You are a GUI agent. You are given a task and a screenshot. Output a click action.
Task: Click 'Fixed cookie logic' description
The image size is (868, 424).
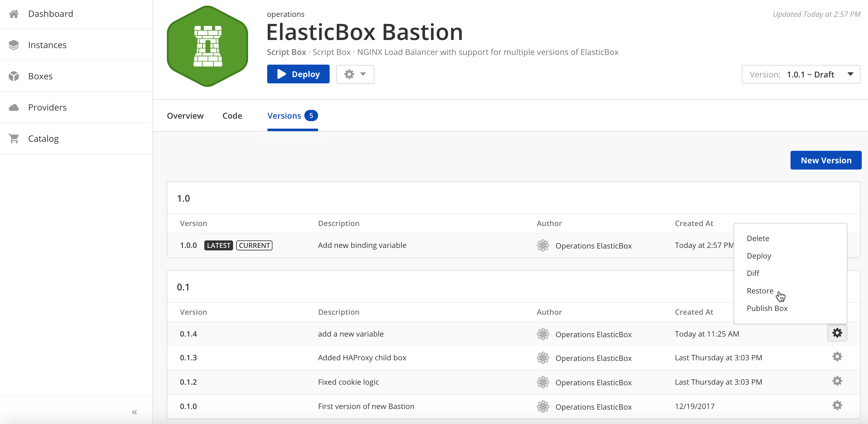pyautogui.click(x=348, y=382)
